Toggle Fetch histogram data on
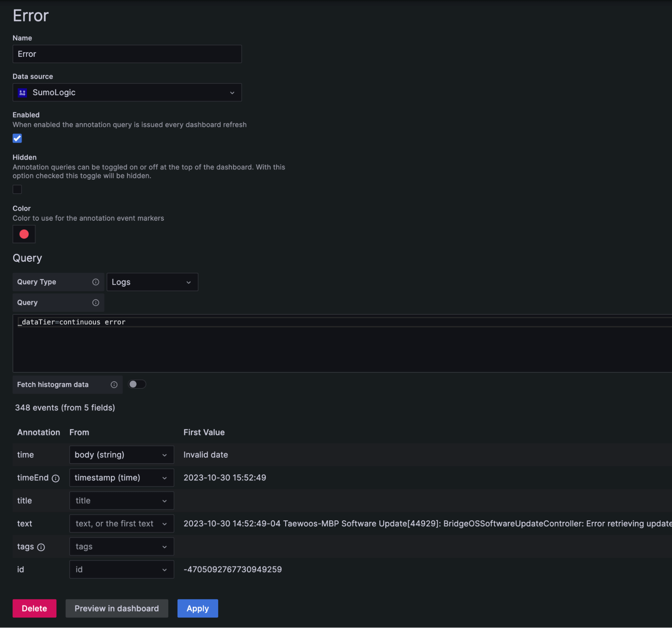Viewport: 672px width, 628px height. [x=137, y=384]
